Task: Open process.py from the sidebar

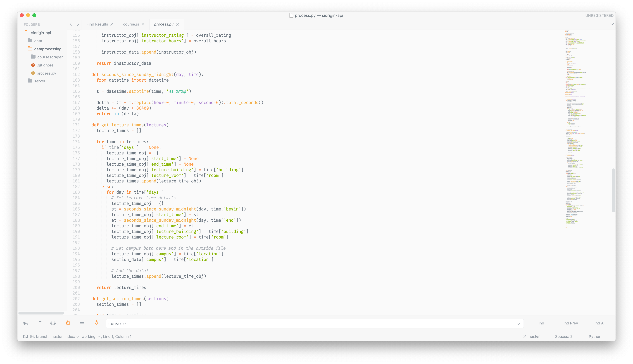Action: point(46,73)
